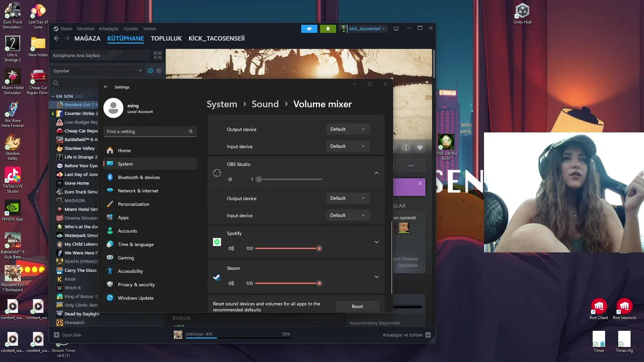The image size is (644, 362).
Task: Go to the TOPLULUK tab
Action: pos(166,38)
